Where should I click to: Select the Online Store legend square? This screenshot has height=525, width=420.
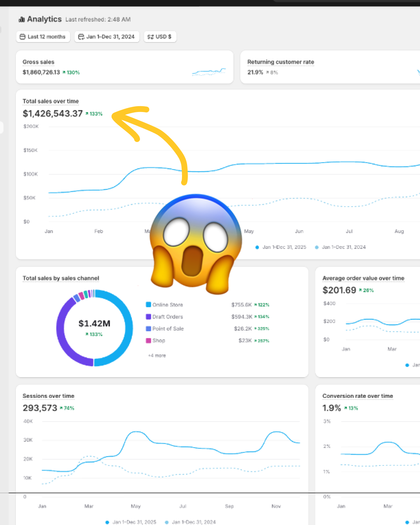pyautogui.click(x=148, y=304)
